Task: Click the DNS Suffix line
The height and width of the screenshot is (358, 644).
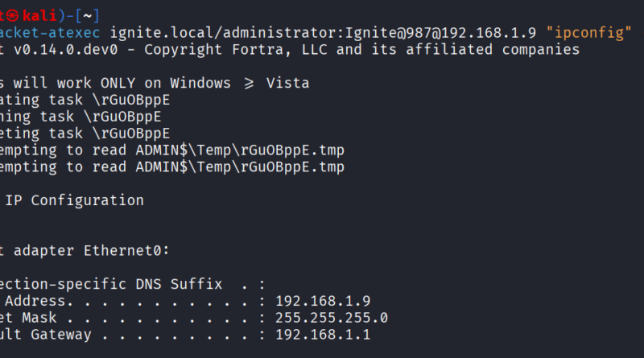Action: pyautogui.click(x=133, y=284)
